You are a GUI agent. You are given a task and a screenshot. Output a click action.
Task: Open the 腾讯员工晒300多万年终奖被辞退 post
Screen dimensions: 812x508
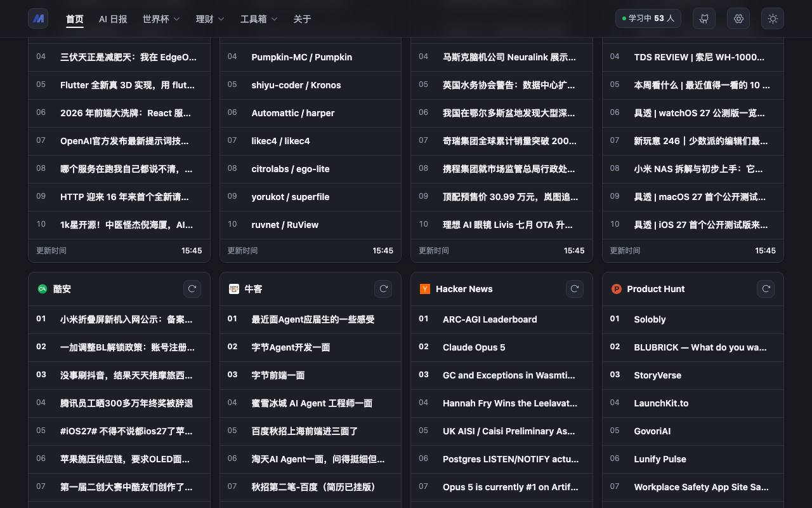point(119,403)
